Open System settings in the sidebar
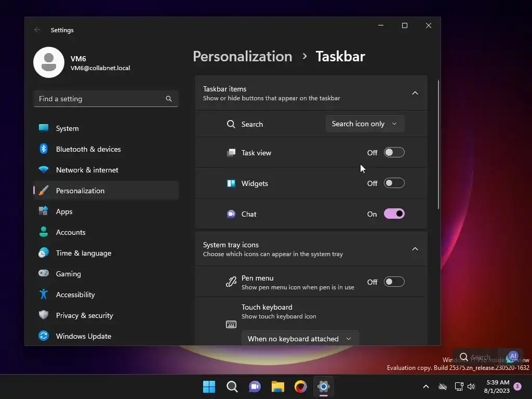The height and width of the screenshot is (399, 532). pos(106,128)
